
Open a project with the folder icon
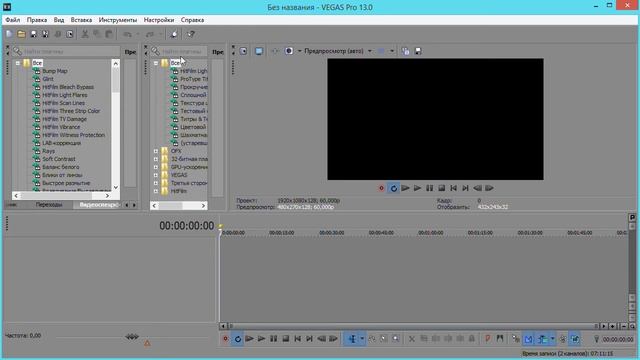21,34
